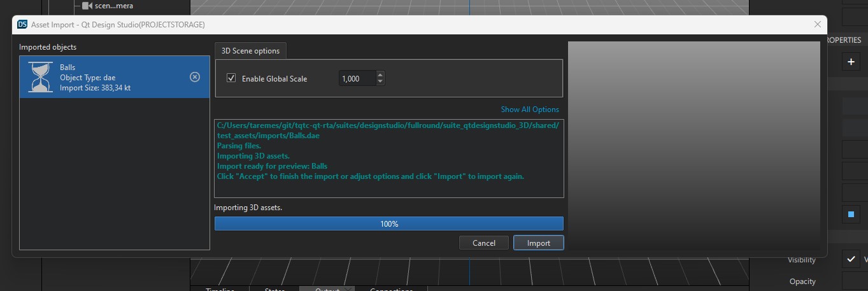Select the scene camera item in navigator
The height and width of the screenshot is (291, 868).
(107, 6)
